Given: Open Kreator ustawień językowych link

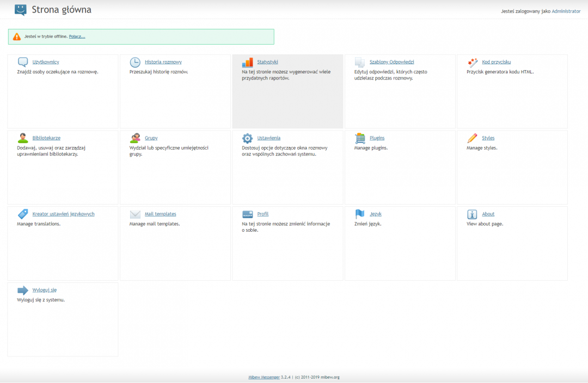Looking at the screenshot, I should coord(63,214).
